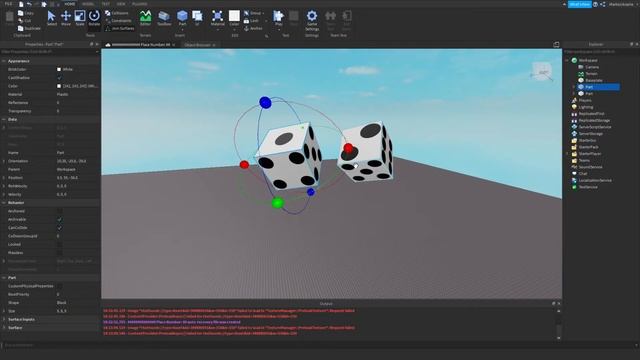Click the Filter Properties search field
The height and width of the screenshot is (360, 640).
click(48, 52)
